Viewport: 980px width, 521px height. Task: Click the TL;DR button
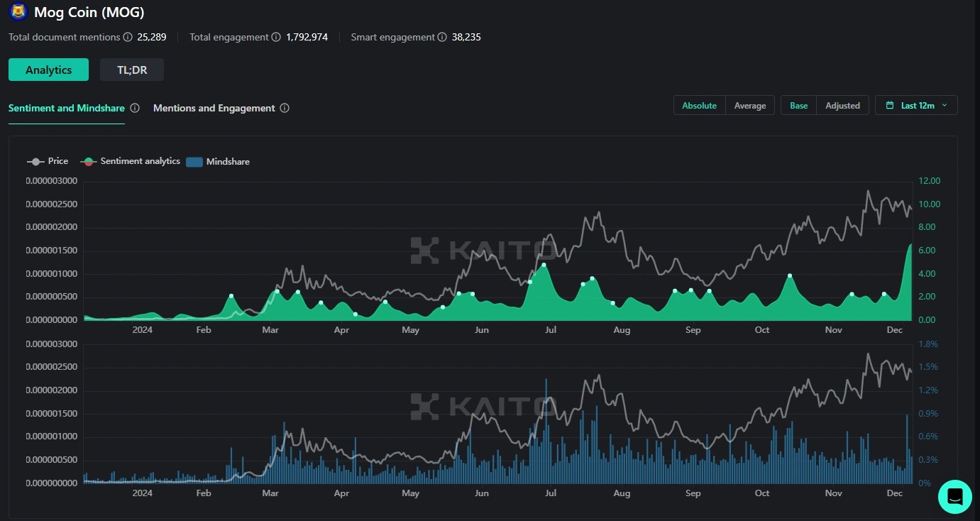click(131, 70)
